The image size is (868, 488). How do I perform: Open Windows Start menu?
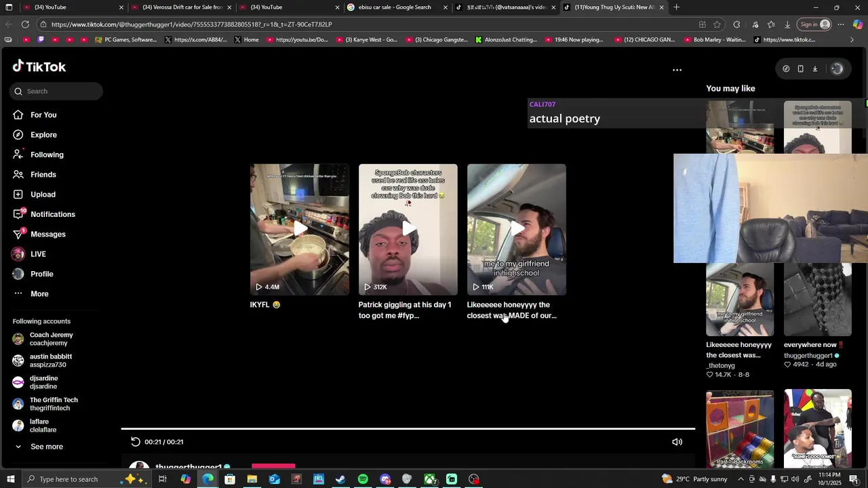point(9,479)
